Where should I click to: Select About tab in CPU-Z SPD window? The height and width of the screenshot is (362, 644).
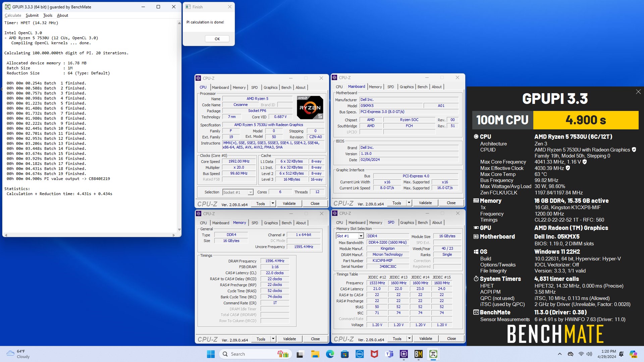click(437, 223)
